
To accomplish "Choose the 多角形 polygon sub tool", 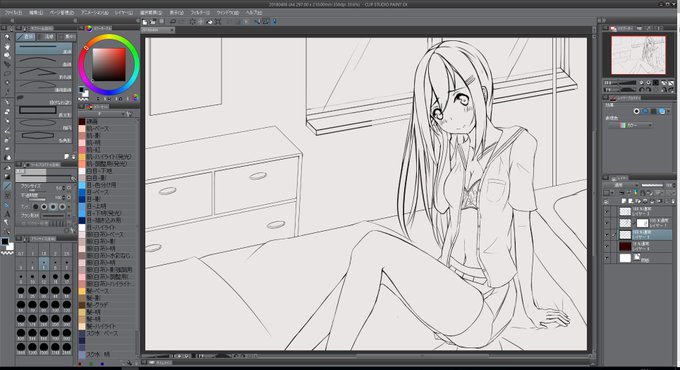I will pos(44,137).
